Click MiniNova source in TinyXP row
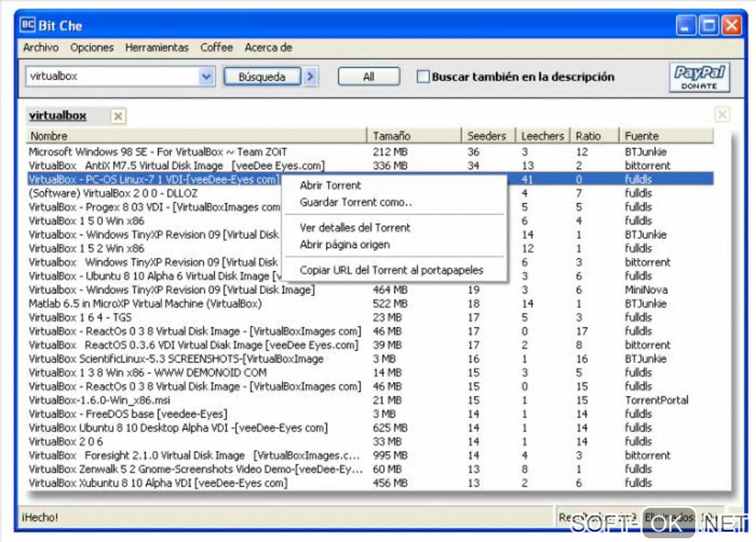756x542 pixels. [646, 290]
